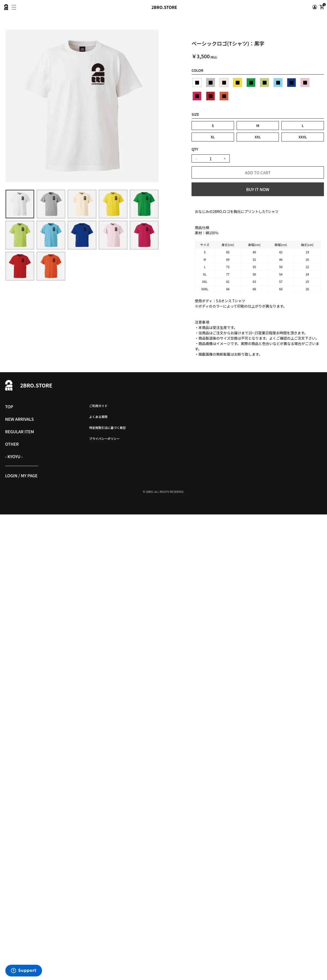327x980 pixels.
Task: View the light pink T-shirt thumbnail
Action: pos(113,235)
